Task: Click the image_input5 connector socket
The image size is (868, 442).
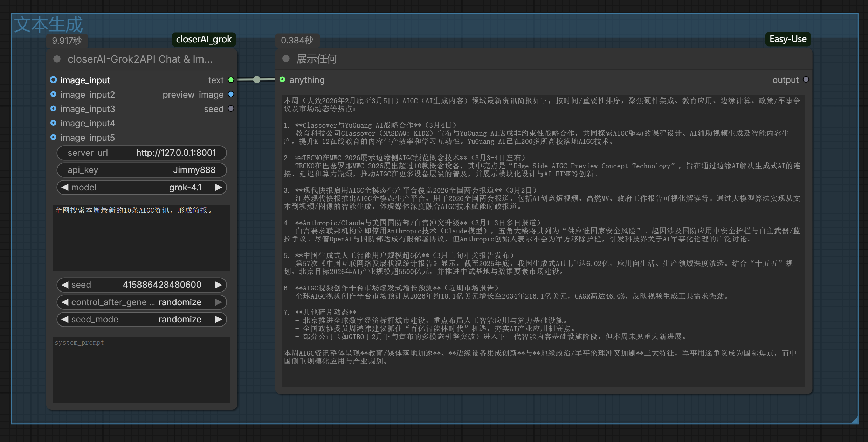Action: click(53, 137)
